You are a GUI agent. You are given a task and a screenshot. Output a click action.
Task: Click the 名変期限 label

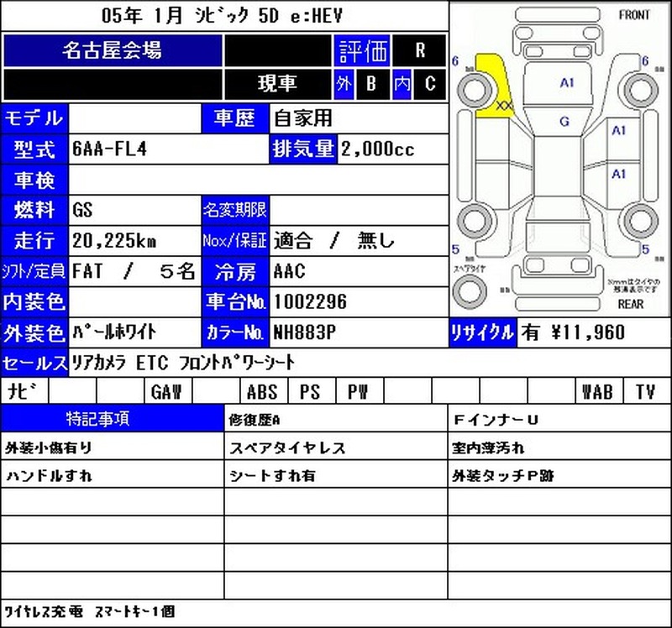tap(235, 211)
